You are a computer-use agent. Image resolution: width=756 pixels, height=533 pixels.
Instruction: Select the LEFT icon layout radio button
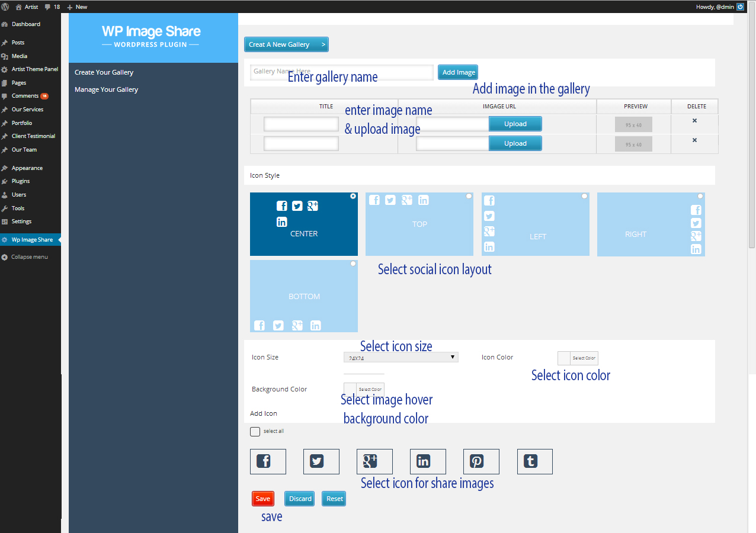coord(584,195)
